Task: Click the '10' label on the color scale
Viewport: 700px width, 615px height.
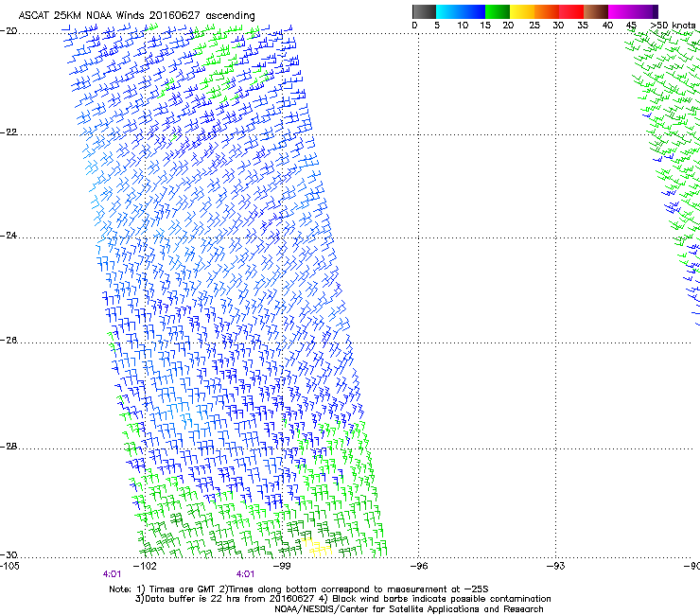Action: 463,26
